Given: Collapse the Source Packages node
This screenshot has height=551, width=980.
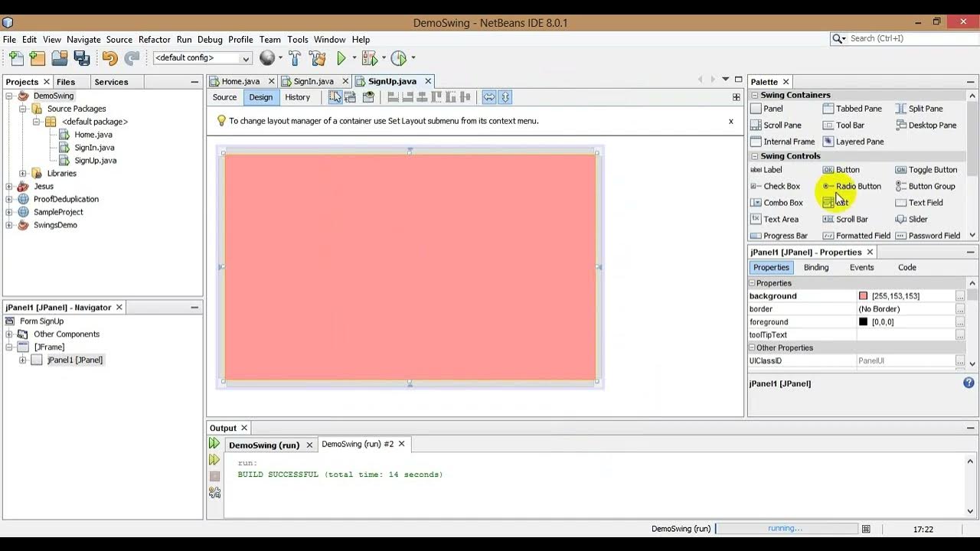Looking at the screenshot, I should click(x=23, y=109).
